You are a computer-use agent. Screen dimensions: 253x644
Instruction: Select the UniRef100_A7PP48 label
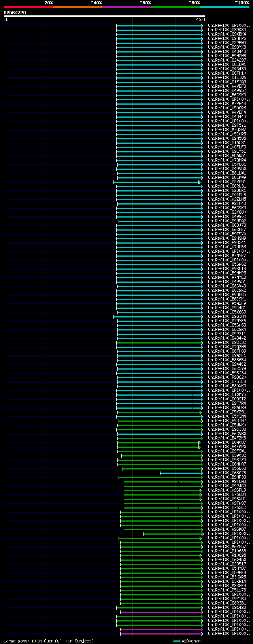tap(227, 103)
